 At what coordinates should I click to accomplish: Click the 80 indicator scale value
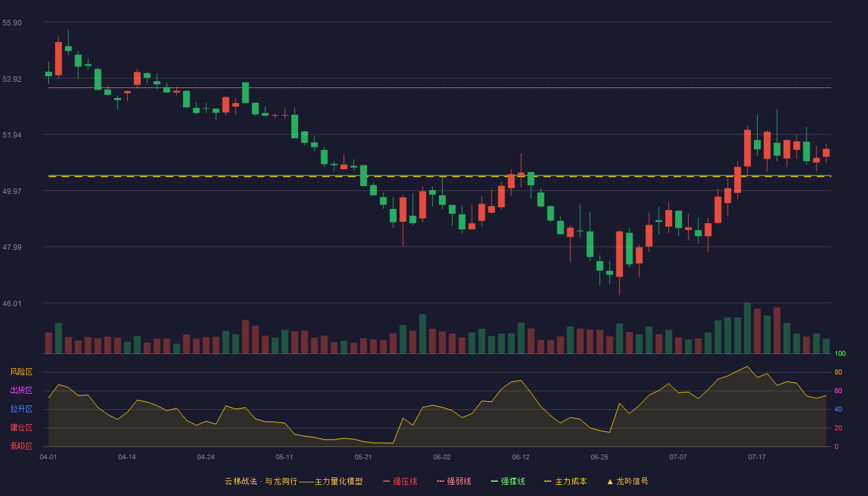(x=838, y=372)
